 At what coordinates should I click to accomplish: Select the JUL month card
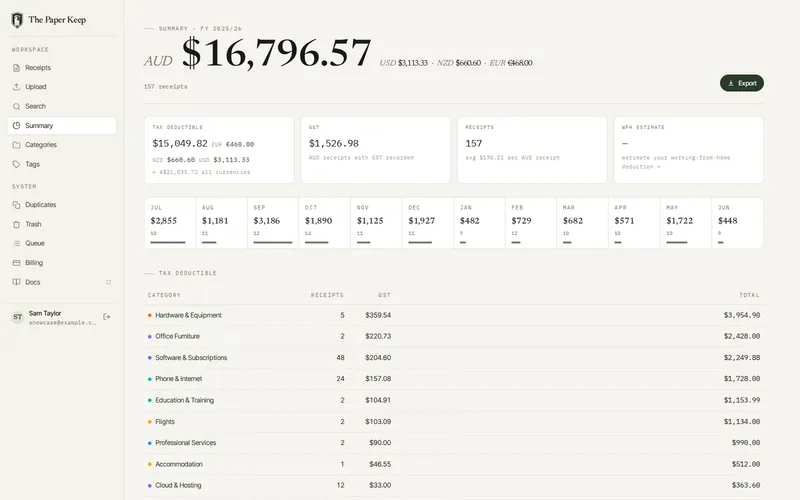pyautogui.click(x=170, y=223)
